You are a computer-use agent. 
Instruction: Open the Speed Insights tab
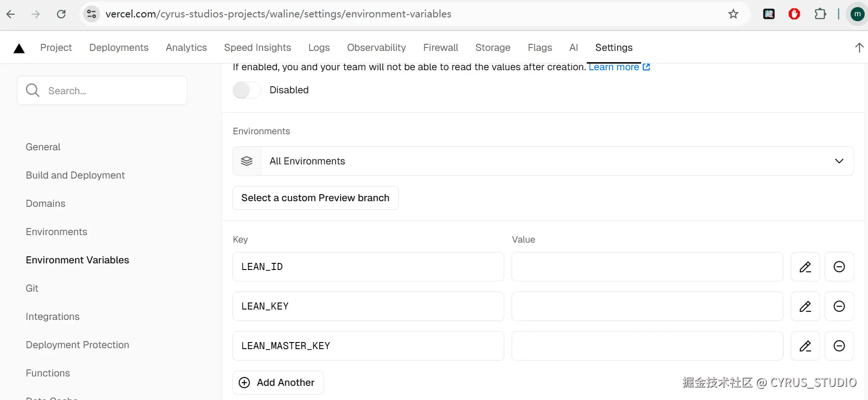coord(257,48)
